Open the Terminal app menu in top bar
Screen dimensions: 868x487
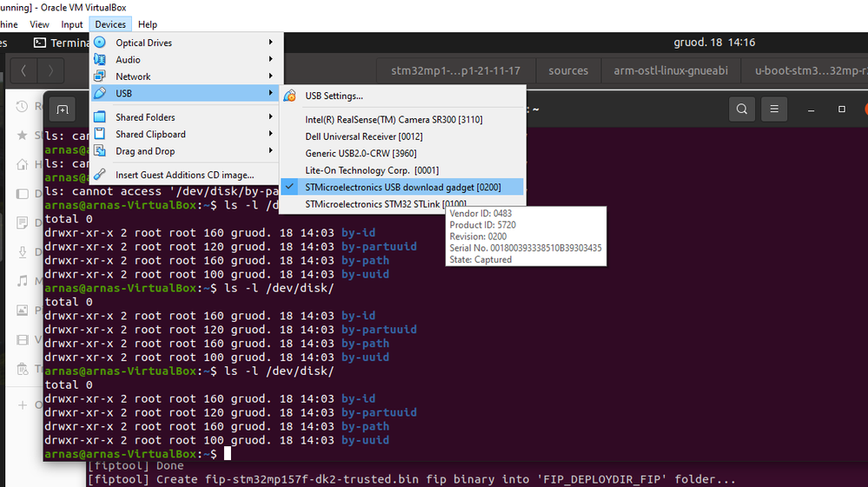click(62, 43)
